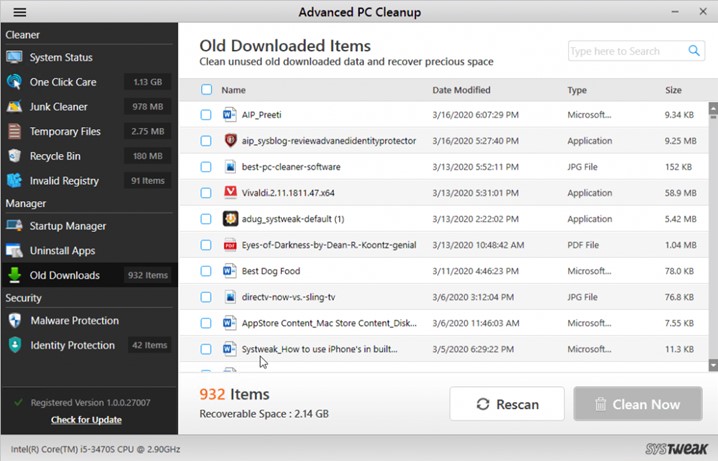
Task: Click the image icon of best-pc-cleaner-software
Action: coord(230,167)
